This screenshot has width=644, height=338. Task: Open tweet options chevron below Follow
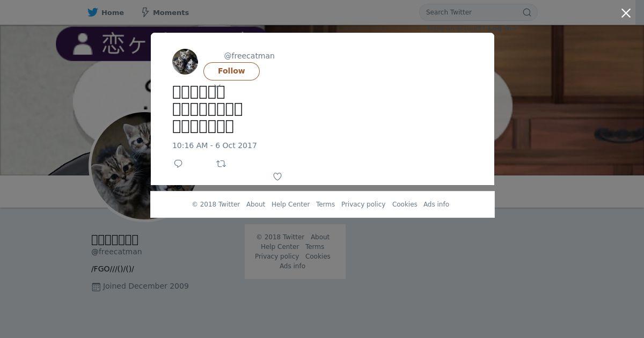[x=217, y=86]
